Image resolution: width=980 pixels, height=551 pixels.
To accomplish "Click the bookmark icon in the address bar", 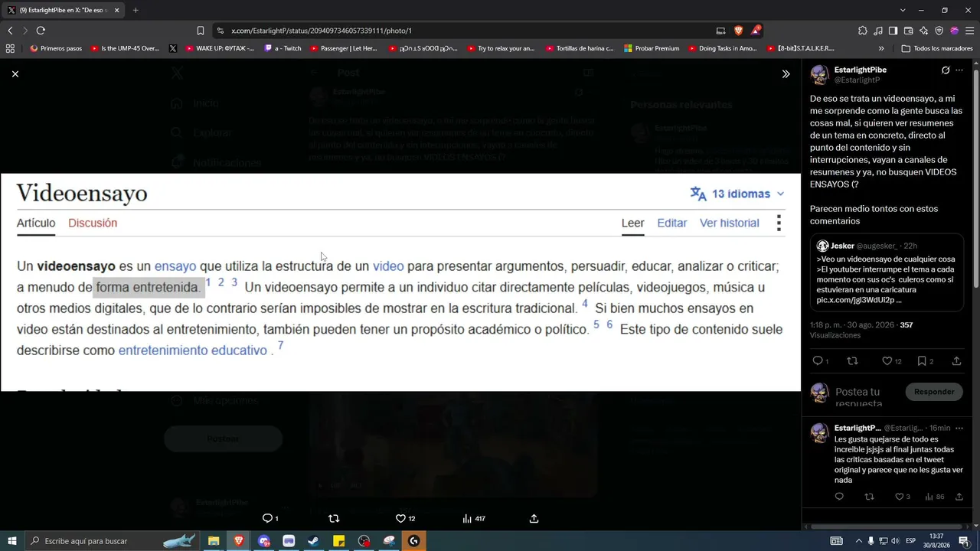I will 200,31.
